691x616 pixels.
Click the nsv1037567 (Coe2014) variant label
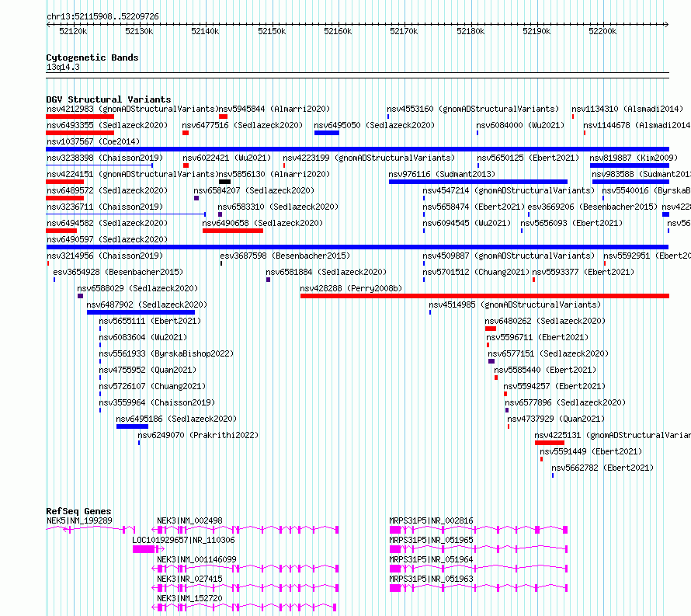tap(93, 141)
